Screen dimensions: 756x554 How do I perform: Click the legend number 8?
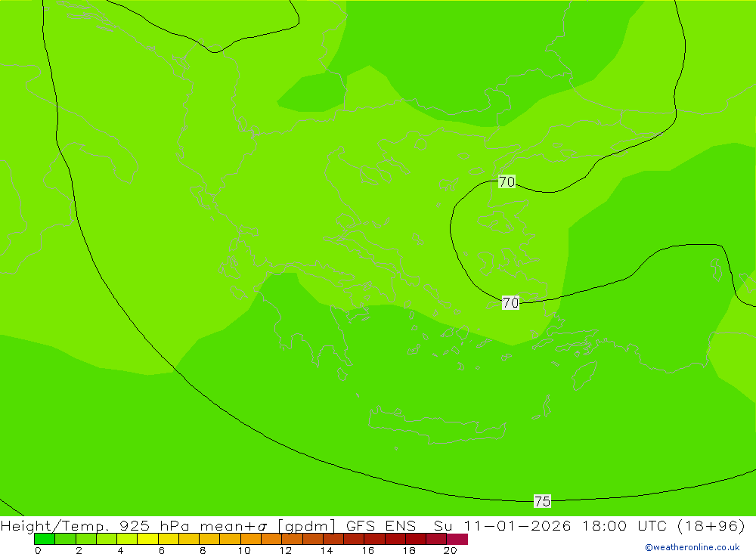[203, 550]
